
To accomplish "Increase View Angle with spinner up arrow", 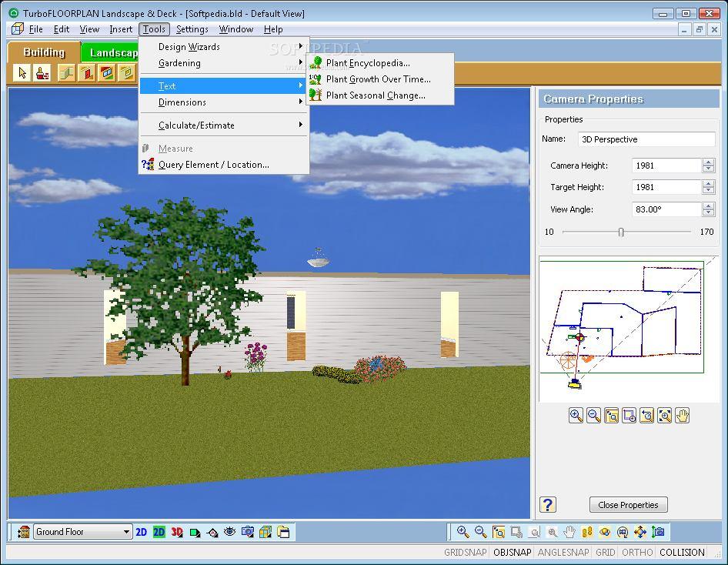I will coord(708,206).
